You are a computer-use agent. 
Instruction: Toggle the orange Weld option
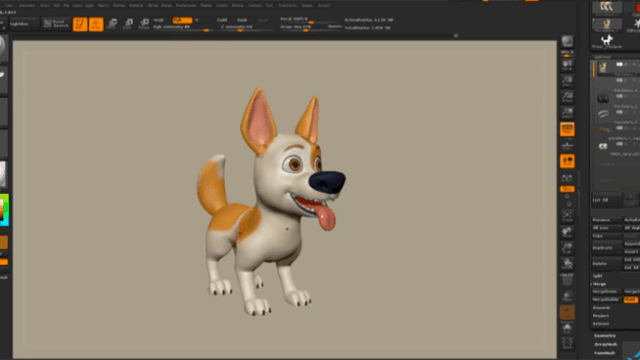[631, 300]
